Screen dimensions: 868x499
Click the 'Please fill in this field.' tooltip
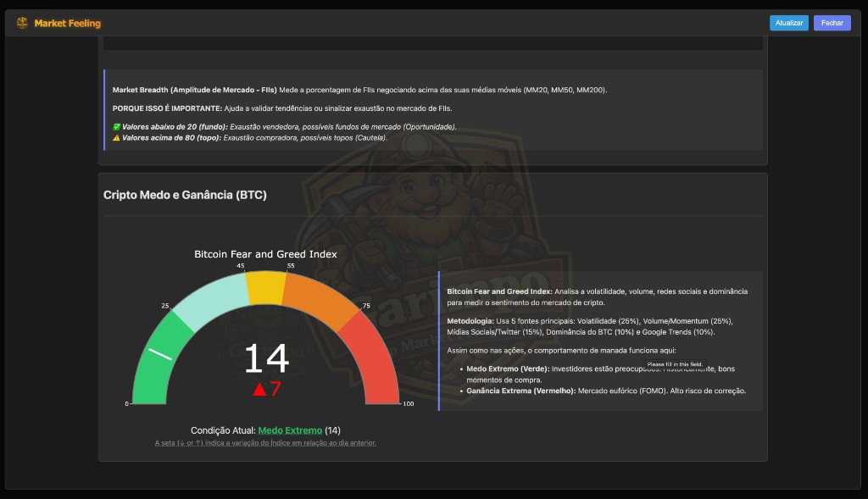pos(675,364)
